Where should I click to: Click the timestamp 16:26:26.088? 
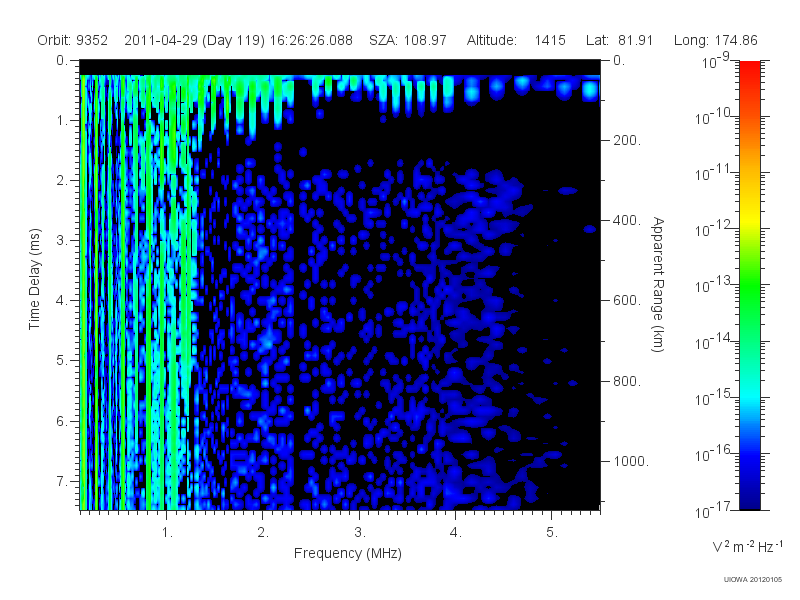pyautogui.click(x=311, y=41)
